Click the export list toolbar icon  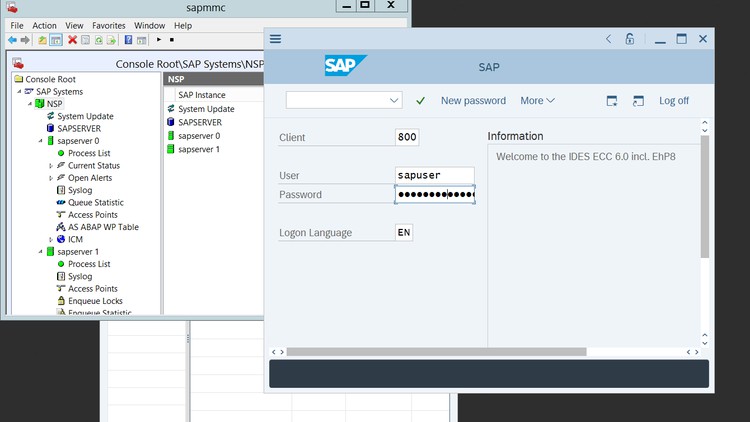[111, 40]
